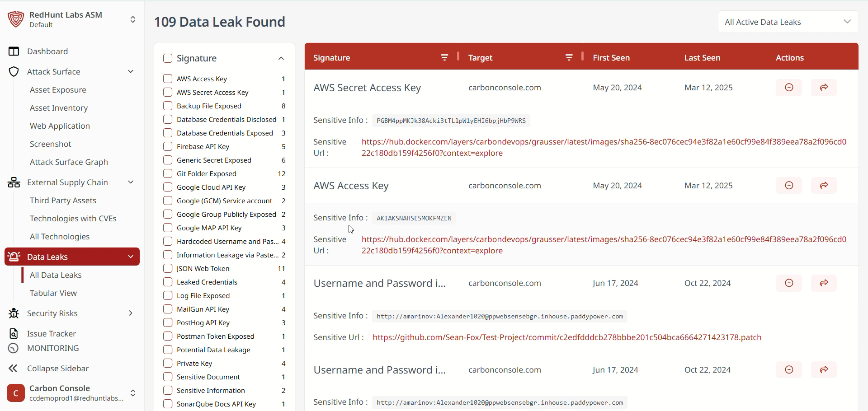868x411 pixels.
Task: Click the Target column filter icon
Action: tap(569, 57)
